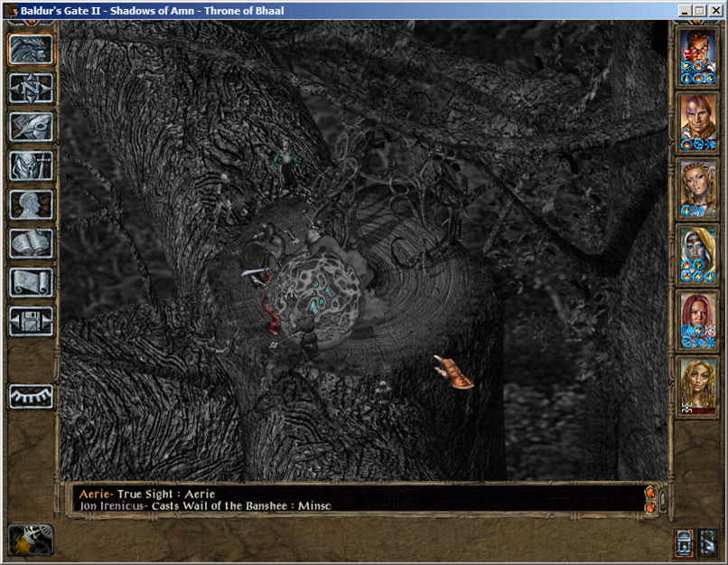The image size is (728, 565).
Task: Click the Select All party button
Action: coord(707,542)
